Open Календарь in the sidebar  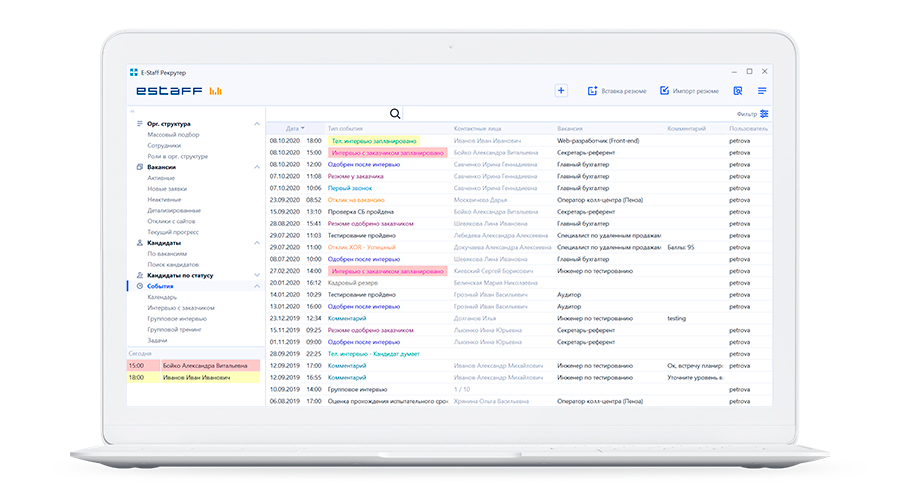pyautogui.click(x=162, y=297)
